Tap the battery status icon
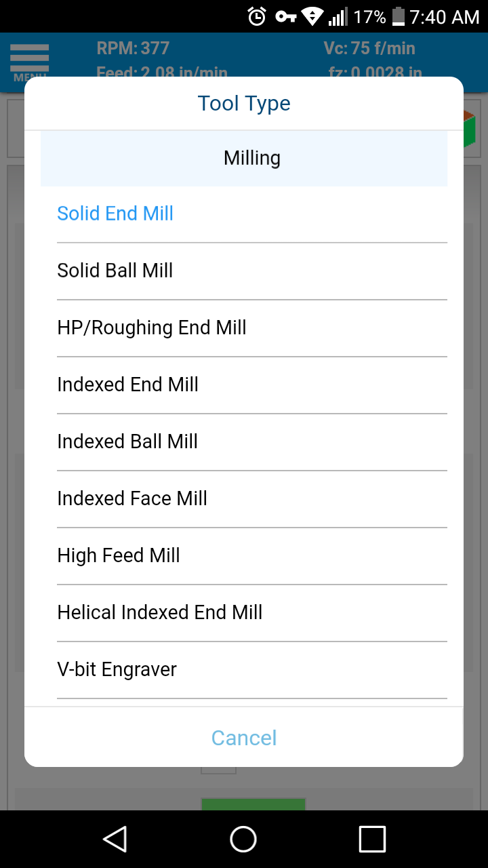This screenshot has height=868, width=488. point(399,16)
